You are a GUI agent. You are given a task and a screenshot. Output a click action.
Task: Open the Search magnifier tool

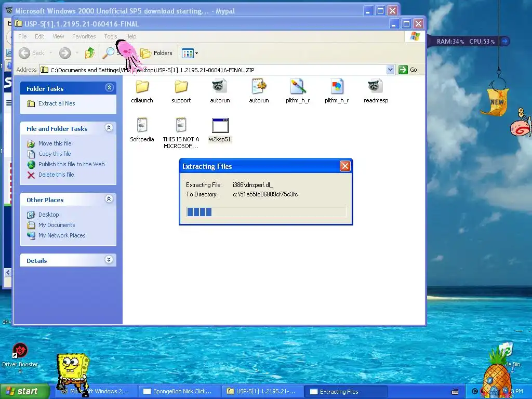click(x=109, y=53)
